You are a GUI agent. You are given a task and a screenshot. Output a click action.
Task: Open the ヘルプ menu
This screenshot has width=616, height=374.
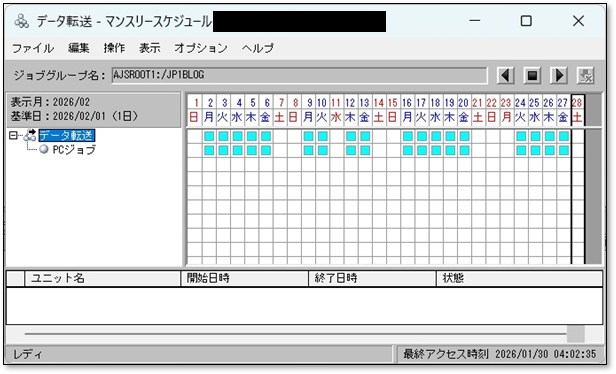tap(258, 48)
